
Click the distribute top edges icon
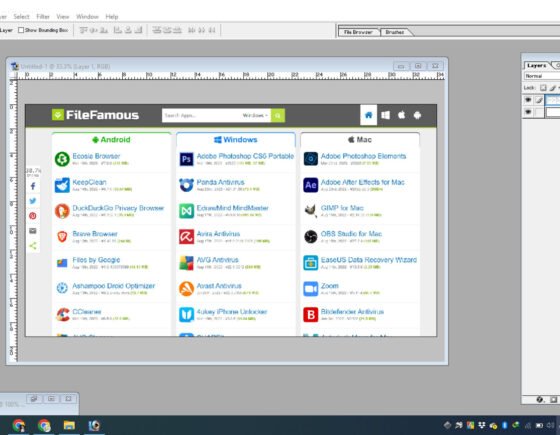click(156, 30)
